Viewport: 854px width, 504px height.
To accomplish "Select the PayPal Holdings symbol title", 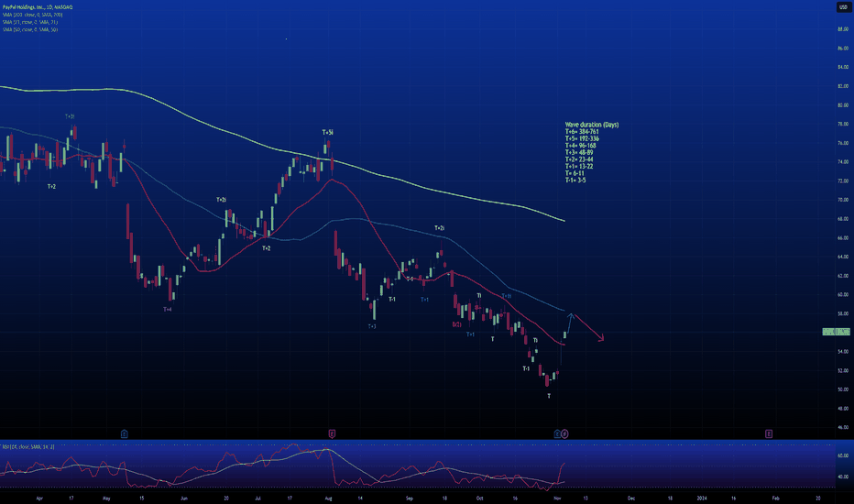I will coord(38,7).
